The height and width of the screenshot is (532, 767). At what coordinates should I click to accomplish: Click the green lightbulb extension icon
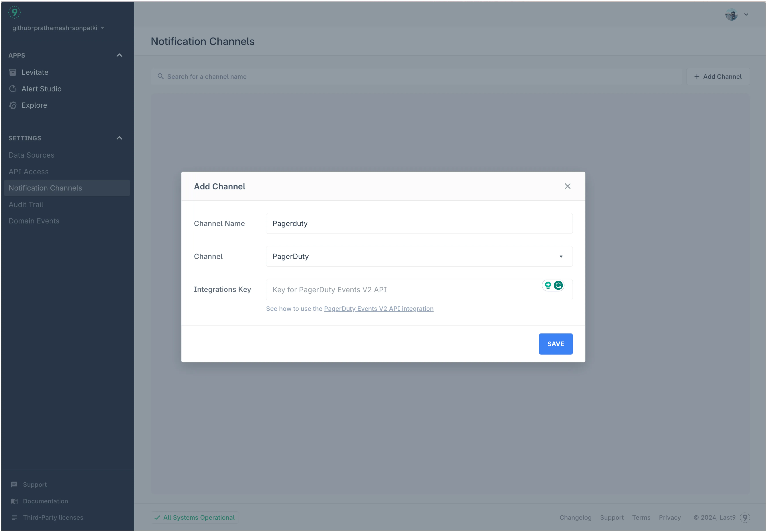click(x=548, y=285)
